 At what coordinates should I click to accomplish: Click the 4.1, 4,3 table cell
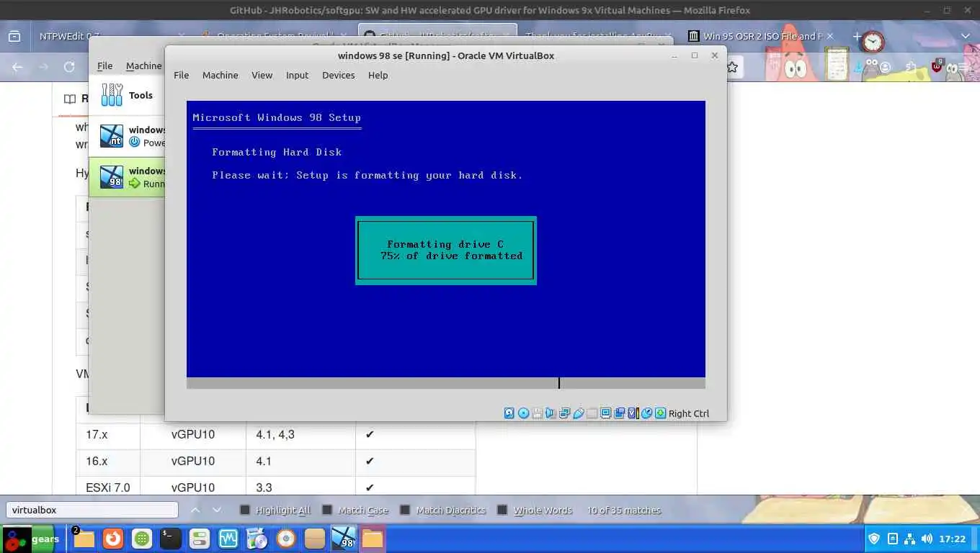coord(300,434)
